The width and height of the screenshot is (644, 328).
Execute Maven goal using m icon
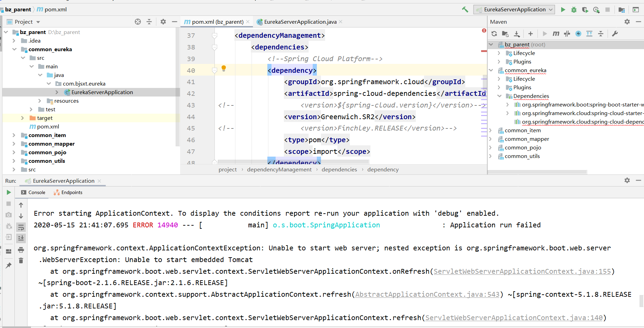coord(556,34)
